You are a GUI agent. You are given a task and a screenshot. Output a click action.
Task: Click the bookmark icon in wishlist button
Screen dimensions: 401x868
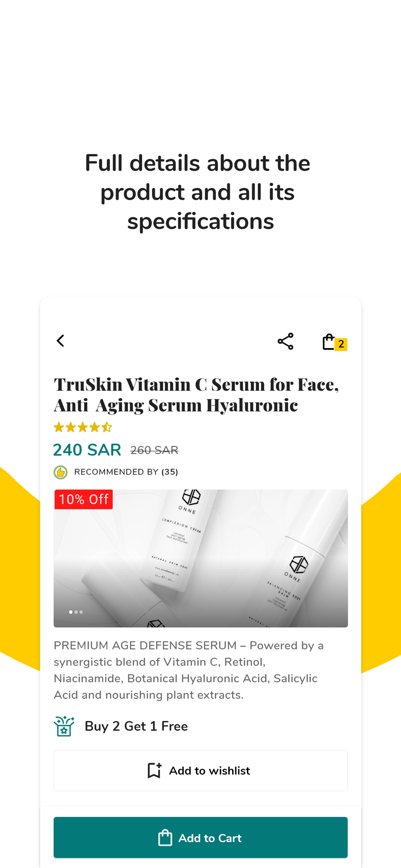[x=154, y=770]
